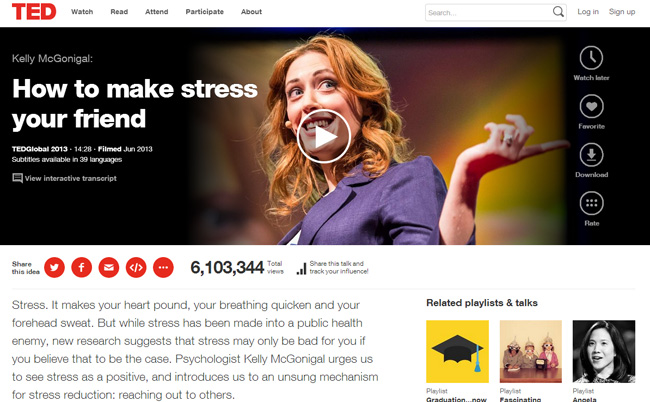Click the Download arrow icon
Screen dimensions: 650x402
tap(591, 155)
